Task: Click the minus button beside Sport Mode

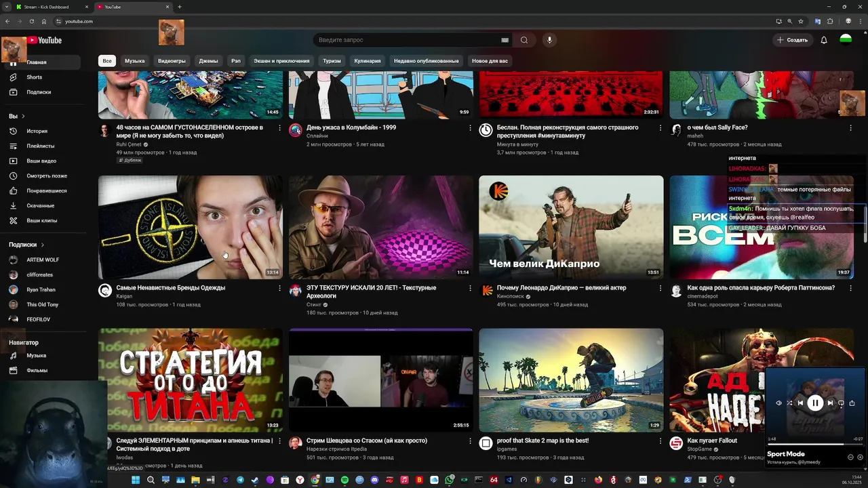Action: pyautogui.click(x=850, y=457)
